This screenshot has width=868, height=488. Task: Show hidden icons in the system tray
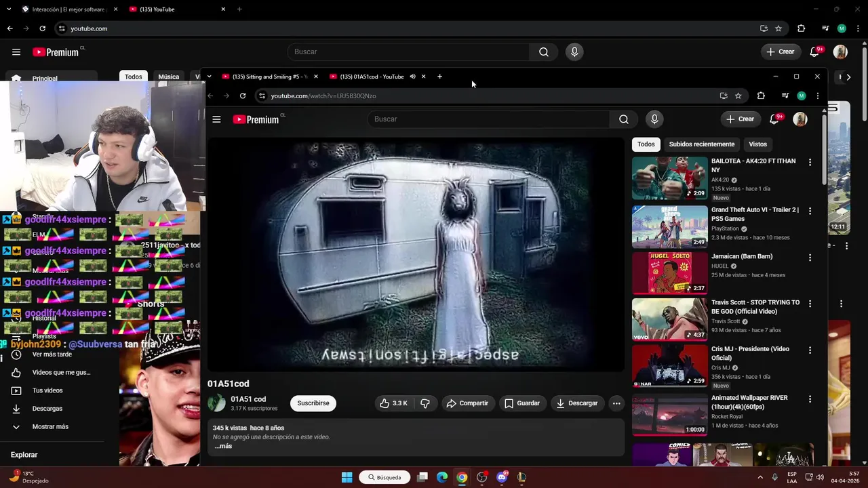point(760,477)
